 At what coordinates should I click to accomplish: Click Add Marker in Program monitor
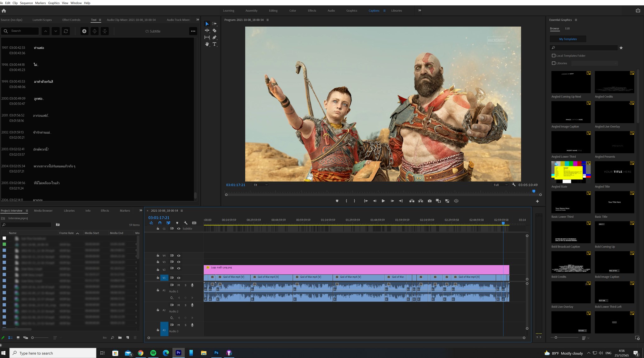337,201
